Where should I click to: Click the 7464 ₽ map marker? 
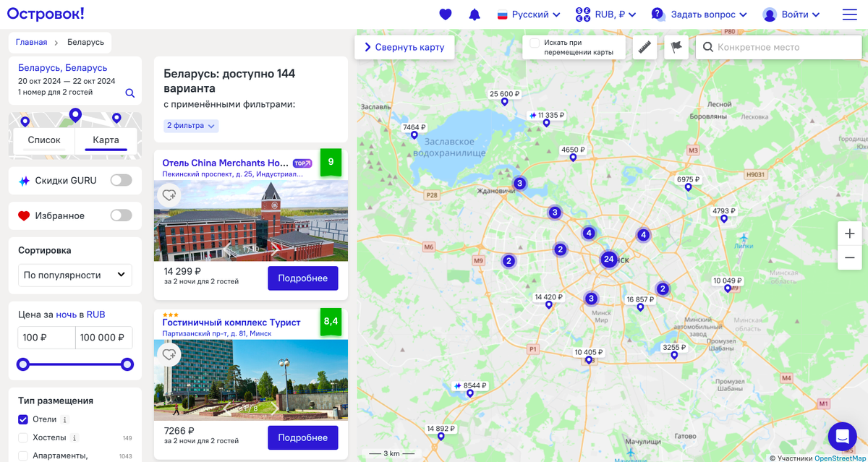(414, 131)
